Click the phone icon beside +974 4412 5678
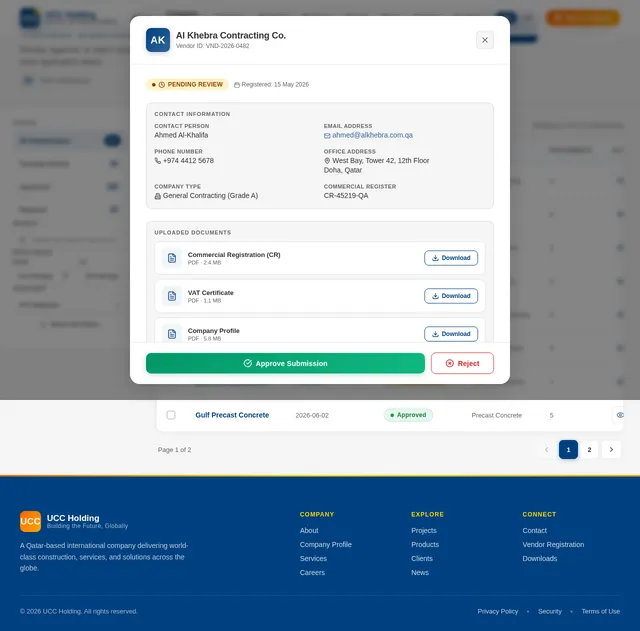This screenshot has height=631, width=640. click(x=158, y=161)
